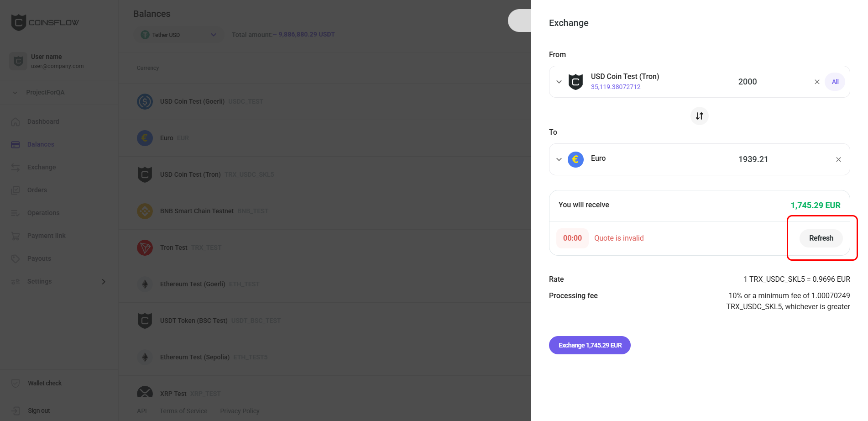Clear the To amount with X icon
The image size is (868, 421).
click(x=838, y=159)
